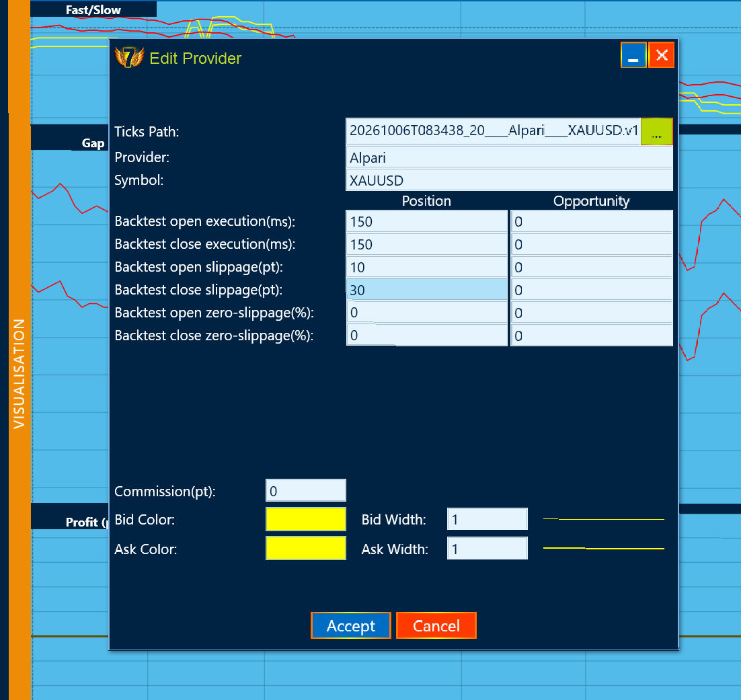Click the Ask Width input field
This screenshot has width=741, height=700.
[487, 548]
